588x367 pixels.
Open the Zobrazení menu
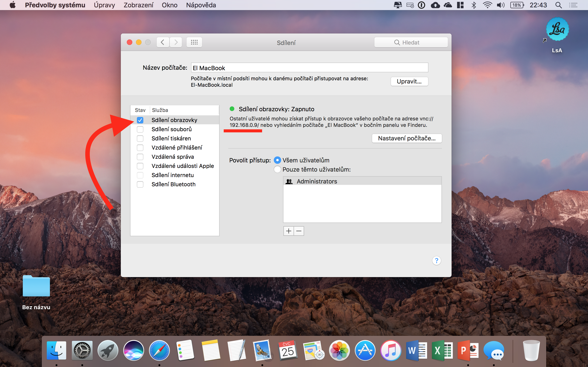click(138, 5)
